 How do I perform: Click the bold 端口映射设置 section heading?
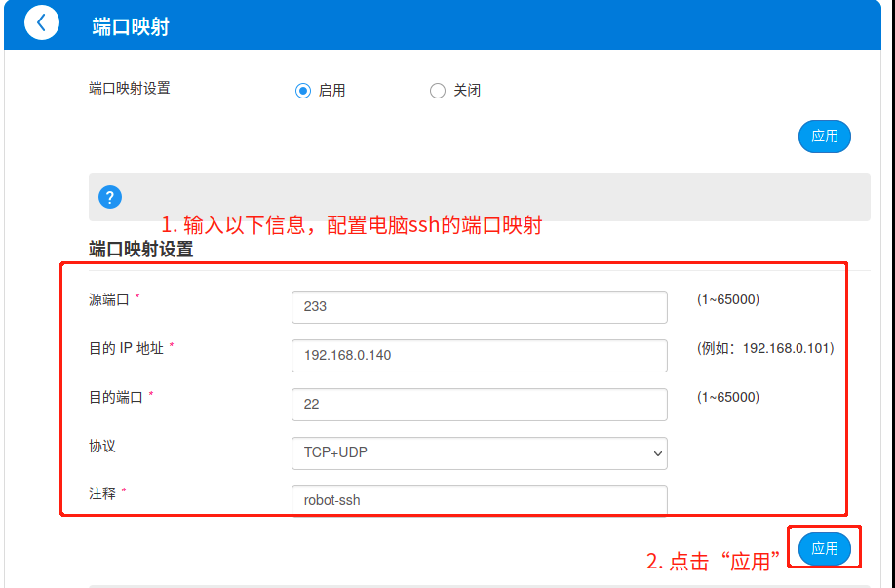(140, 250)
